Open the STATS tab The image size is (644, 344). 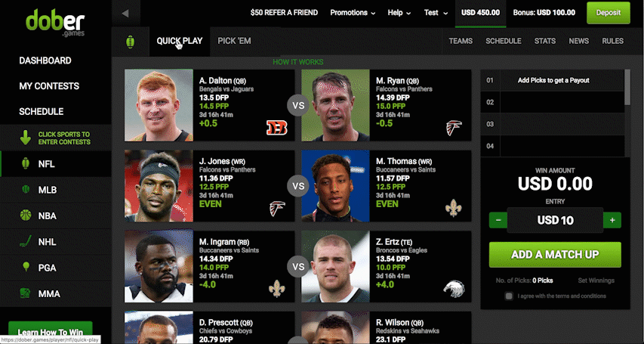pos(545,41)
